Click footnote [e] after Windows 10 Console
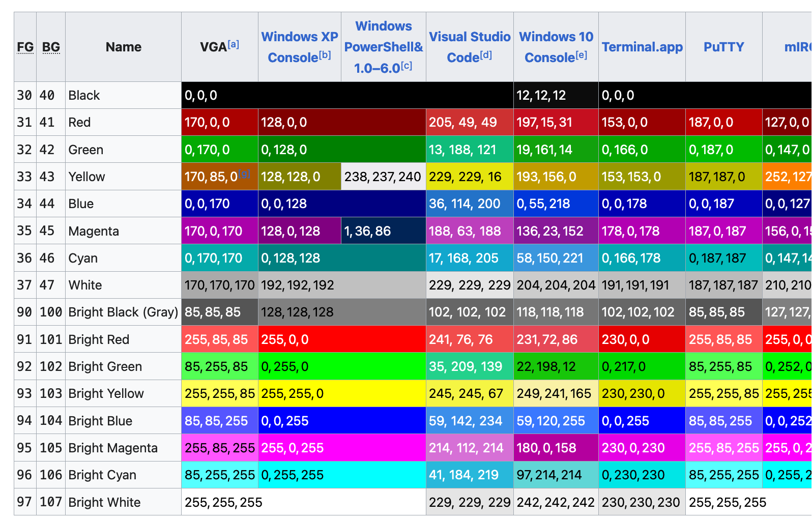Image resolution: width=812 pixels, height=519 pixels. pyautogui.click(x=581, y=55)
